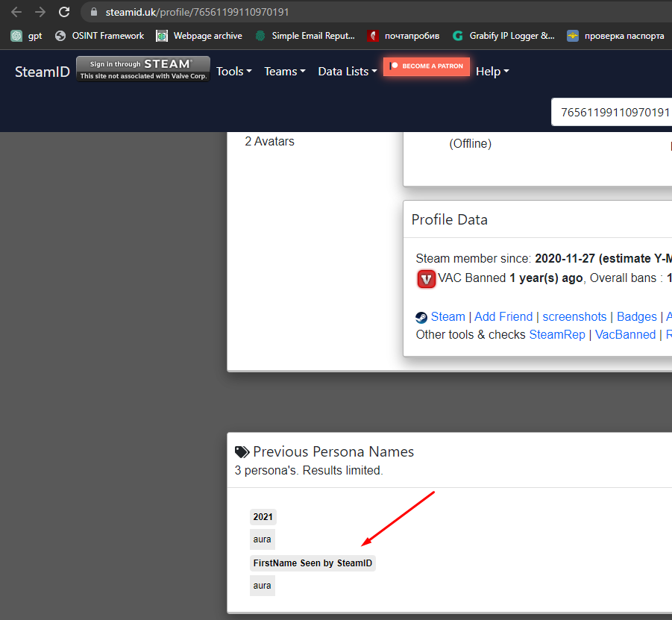Click the steamid.uk URL in address bar
This screenshot has height=620, width=672.
click(197, 12)
